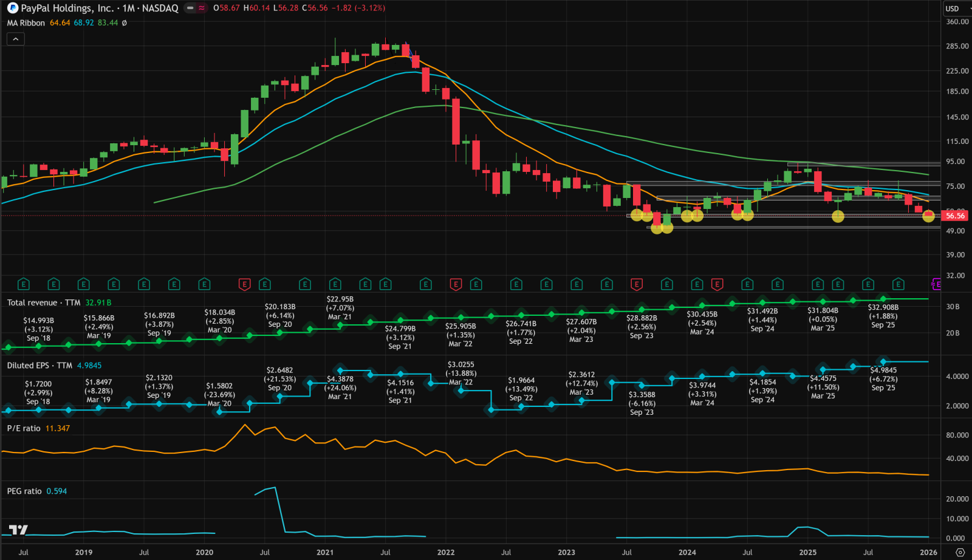Click the red earnings marker for April 2024
972x560 pixels.
click(x=717, y=284)
